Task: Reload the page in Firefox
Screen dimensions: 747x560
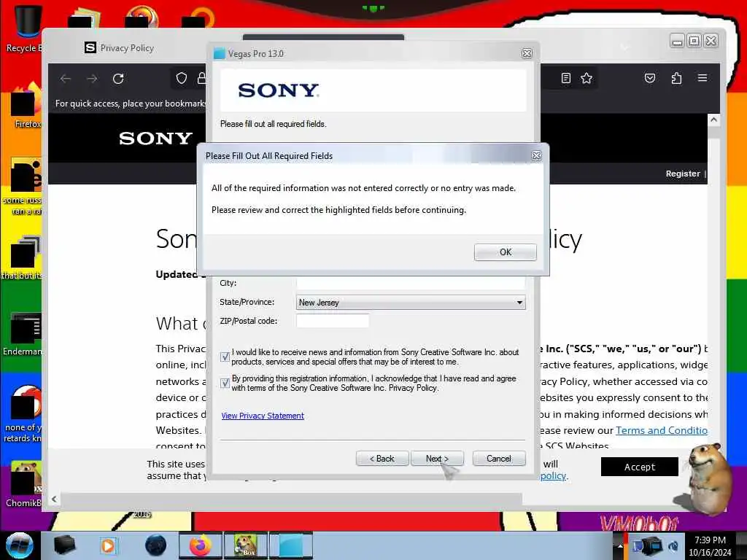Action: 118,79
